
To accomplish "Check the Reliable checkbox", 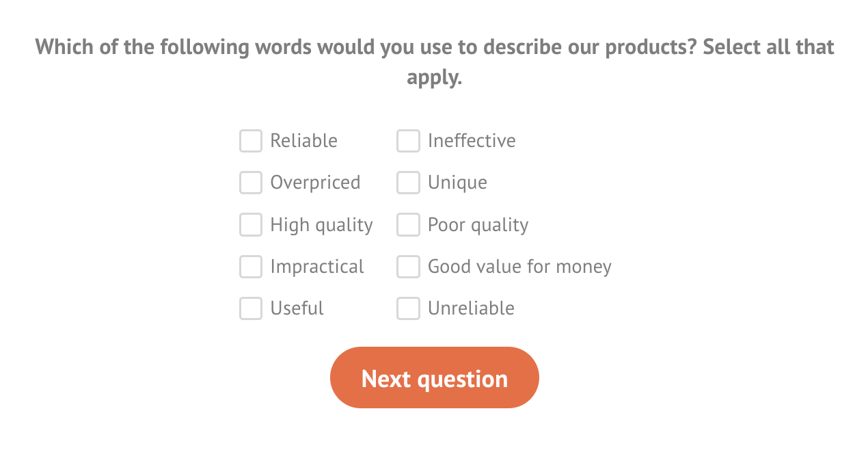I will (250, 141).
